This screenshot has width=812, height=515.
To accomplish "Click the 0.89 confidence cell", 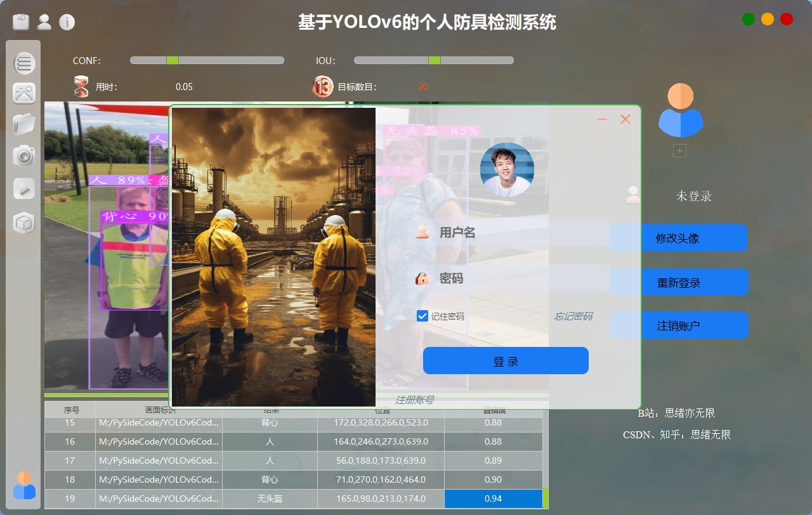I will (x=493, y=460).
